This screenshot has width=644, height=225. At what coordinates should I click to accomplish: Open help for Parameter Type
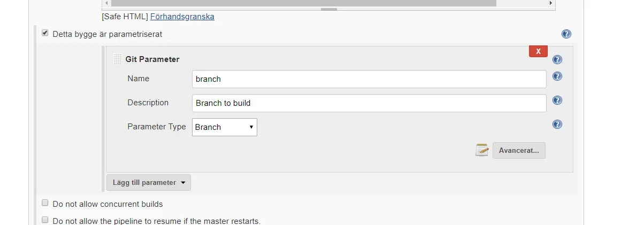point(557,125)
